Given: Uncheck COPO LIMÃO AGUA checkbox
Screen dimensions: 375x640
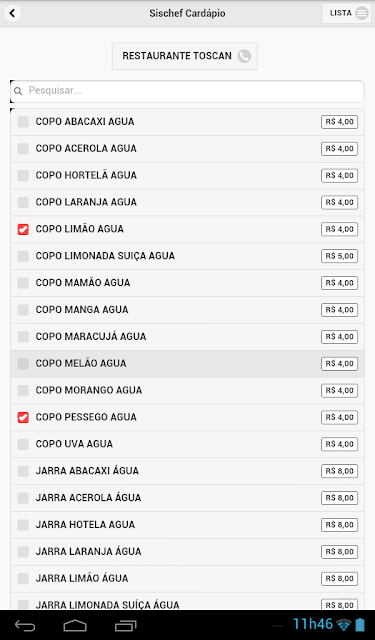Looking at the screenshot, I should click(x=23, y=229).
